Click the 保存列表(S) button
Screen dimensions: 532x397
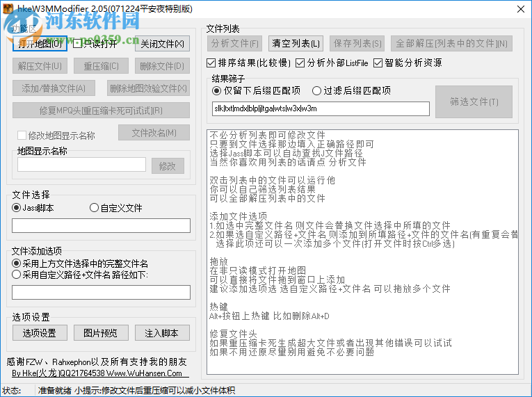coord(357,43)
